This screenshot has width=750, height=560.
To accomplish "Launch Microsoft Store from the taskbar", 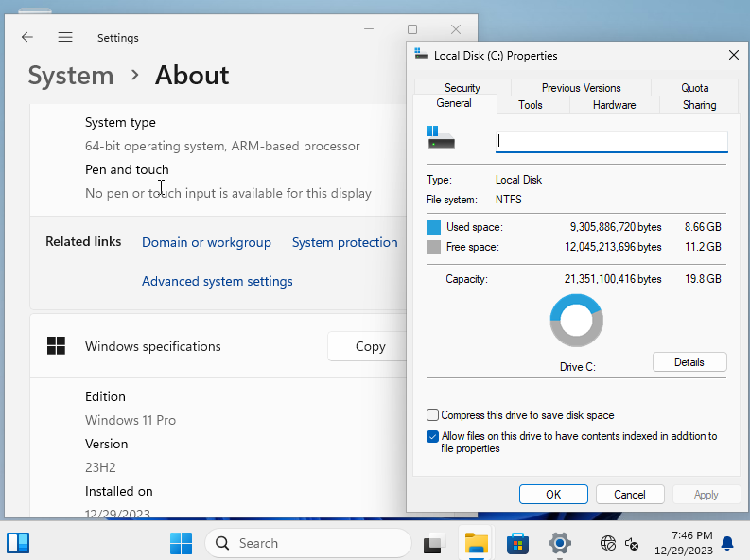I will click(517, 543).
